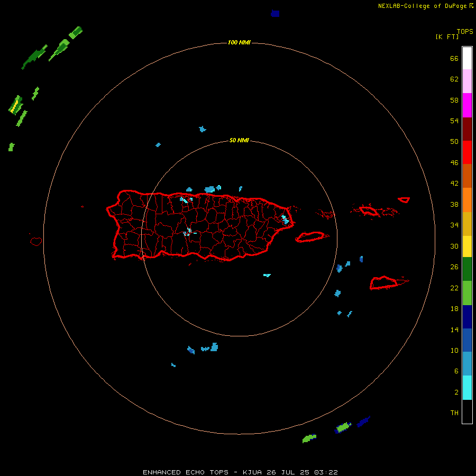Click the 22 legend value
This screenshot has height=476, width=476.
click(x=454, y=288)
